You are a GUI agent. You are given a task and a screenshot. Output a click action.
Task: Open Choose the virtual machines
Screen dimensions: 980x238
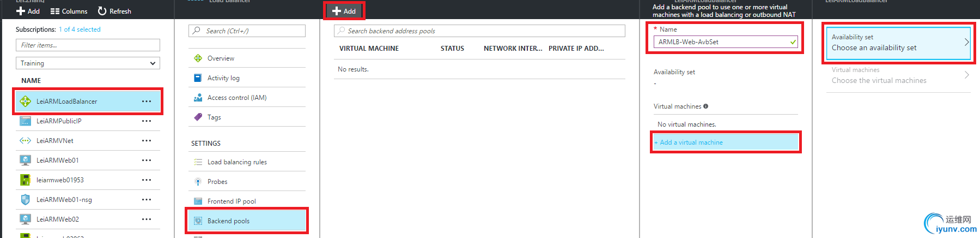[898, 76]
